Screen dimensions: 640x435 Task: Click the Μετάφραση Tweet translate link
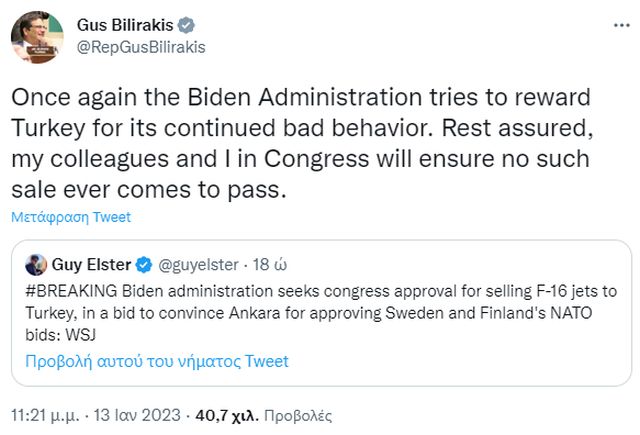(70, 216)
